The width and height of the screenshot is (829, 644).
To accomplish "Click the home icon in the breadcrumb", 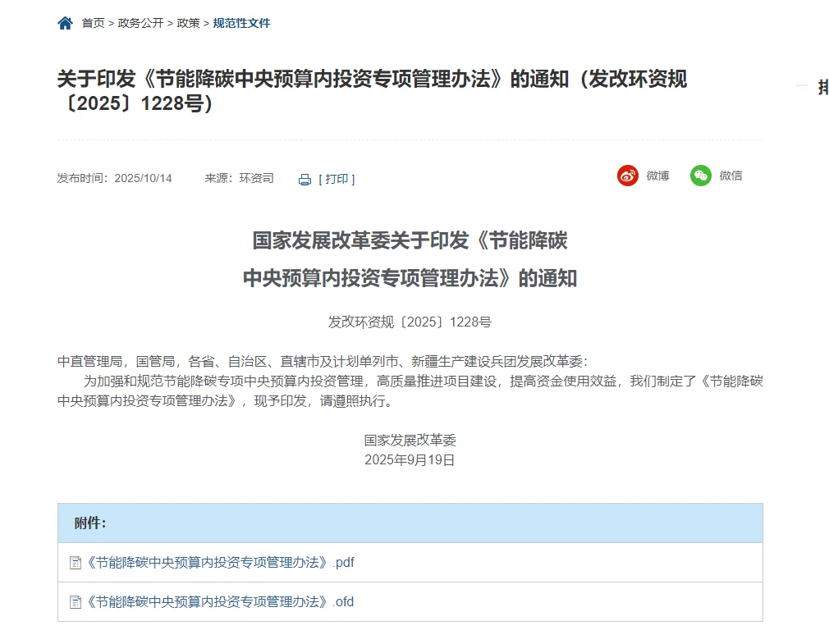I will pyautogui.click(x=64, y=24).
